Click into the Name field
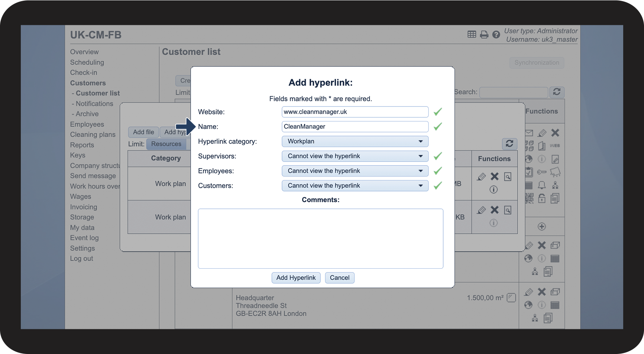The width and height of the screenshot is (644, 354). (355, 127)
